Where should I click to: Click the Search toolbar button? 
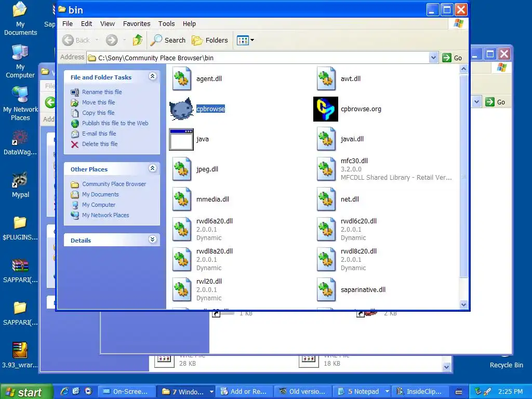coord(168,40)
